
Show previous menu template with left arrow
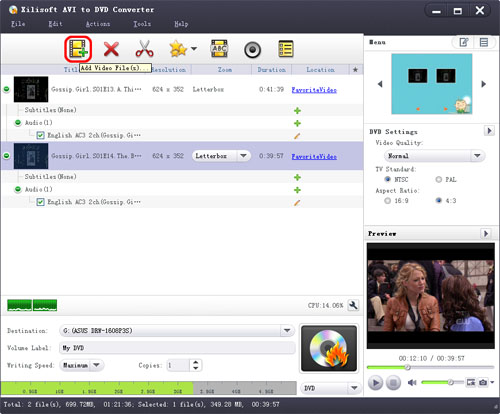[x=380, y=84]
